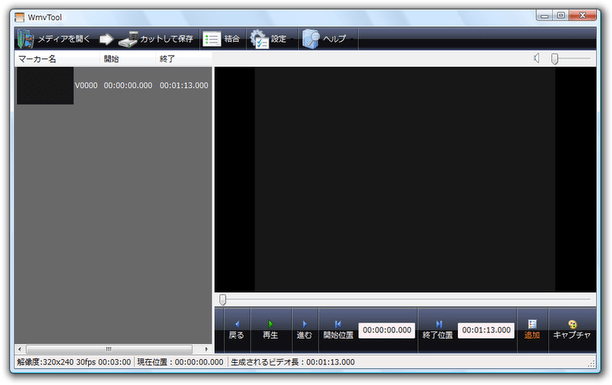Set start point with 開始位置
This screenshot has width=612, height=385.
(338, 330)
